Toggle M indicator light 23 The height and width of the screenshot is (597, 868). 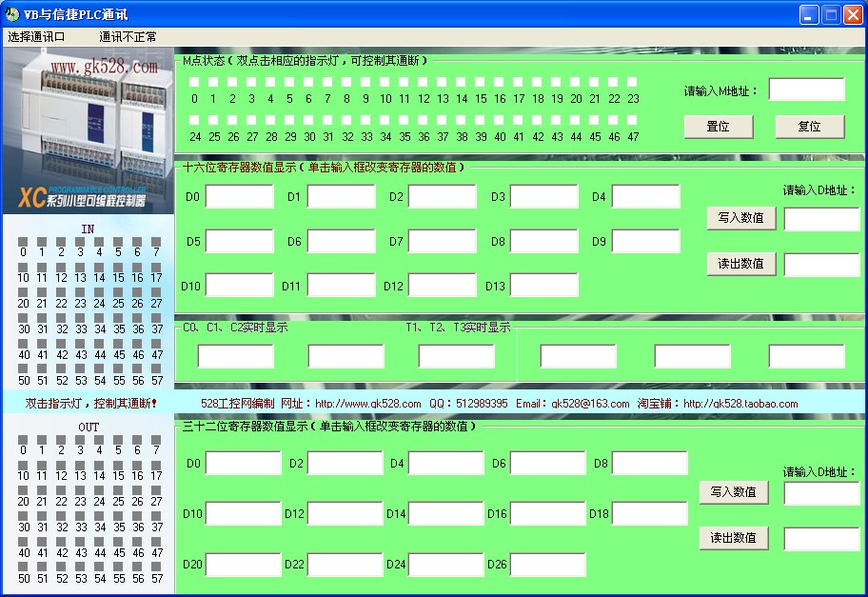point(633,83)
